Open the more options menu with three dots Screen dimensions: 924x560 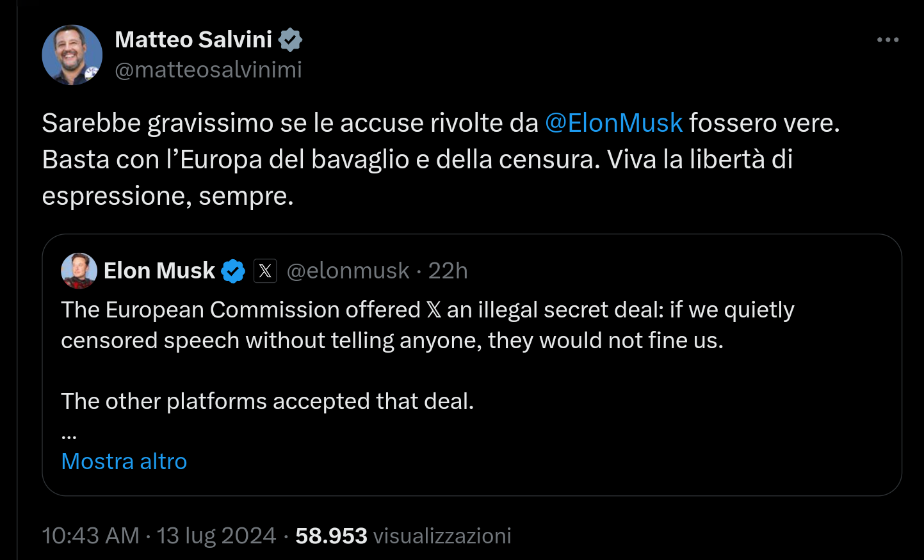tap(887, 40)
